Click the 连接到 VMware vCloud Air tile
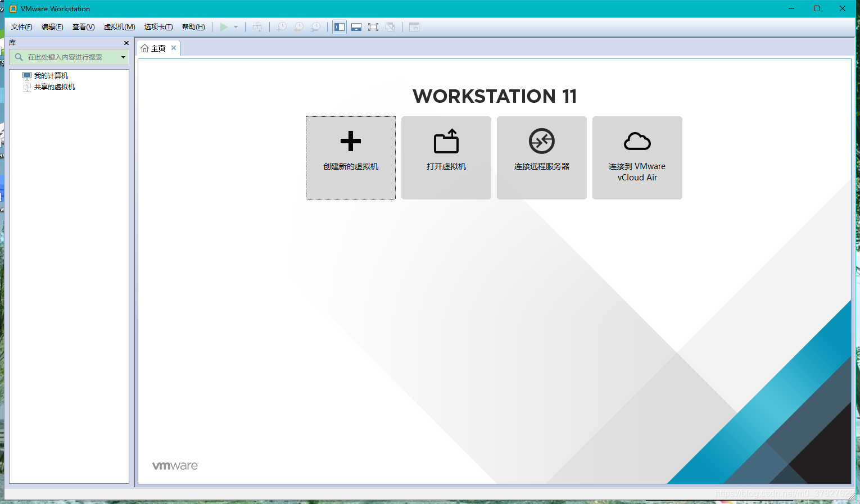 click(637, 158)
